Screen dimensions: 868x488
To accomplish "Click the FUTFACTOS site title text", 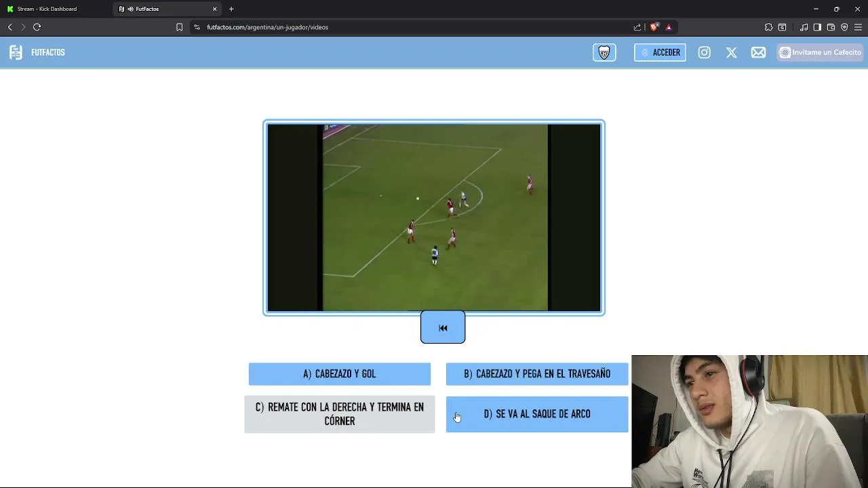I will 48,52.
